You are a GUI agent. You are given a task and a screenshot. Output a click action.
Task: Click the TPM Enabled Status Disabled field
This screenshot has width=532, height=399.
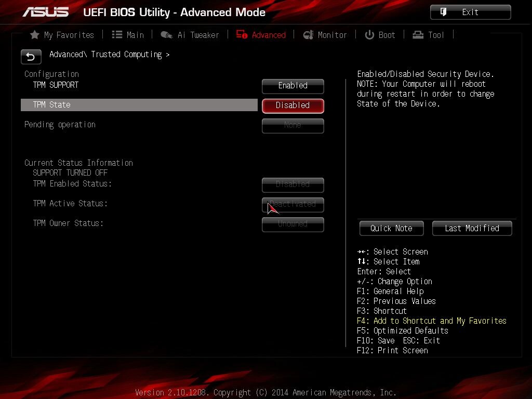coord(293,185)
